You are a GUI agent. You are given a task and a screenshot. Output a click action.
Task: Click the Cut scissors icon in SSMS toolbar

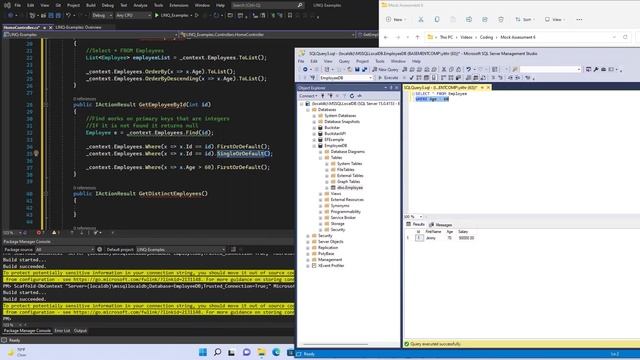pyautogui.click(x=444, y=69)
